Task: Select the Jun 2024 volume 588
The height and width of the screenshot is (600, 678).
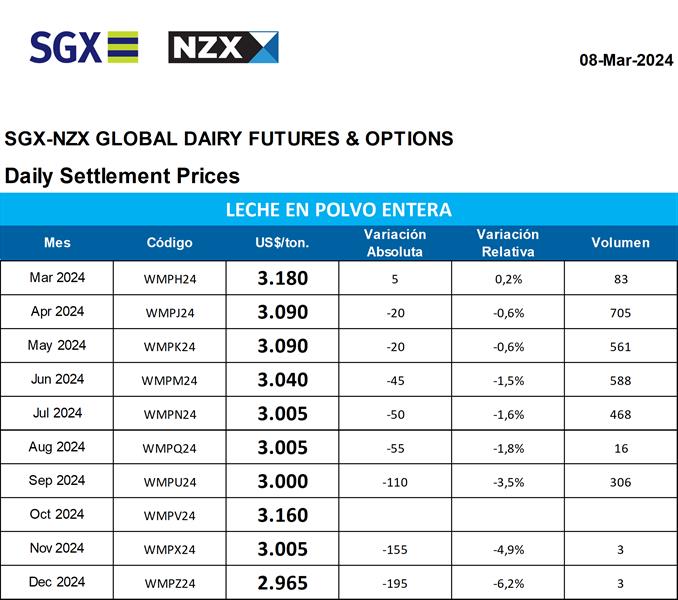Action: pyautogui.click(x=620, y=380)
